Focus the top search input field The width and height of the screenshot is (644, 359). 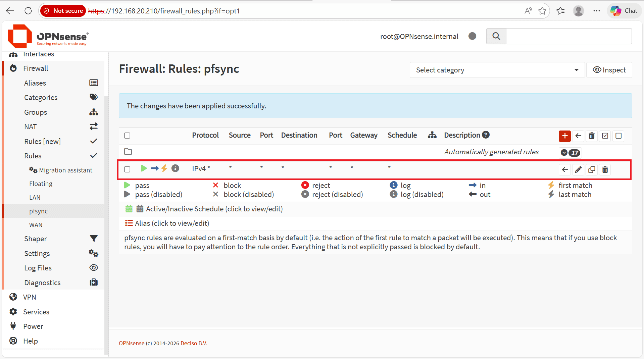pos(569,36)
